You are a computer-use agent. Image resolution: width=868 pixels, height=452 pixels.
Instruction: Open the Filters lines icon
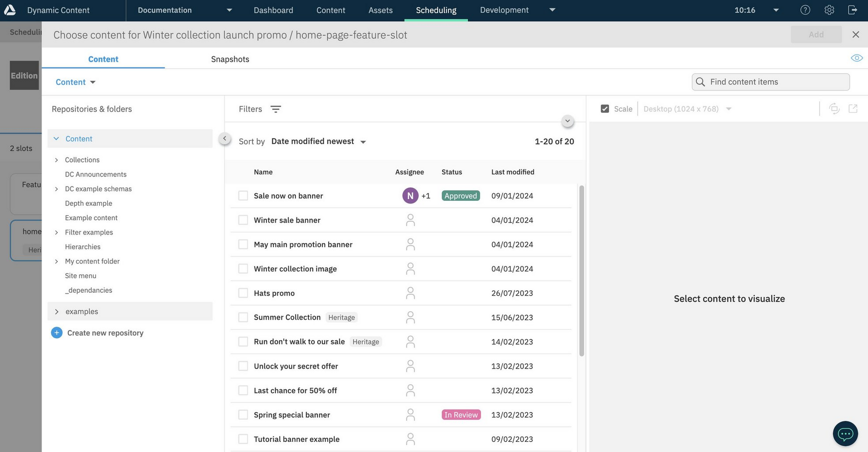[276, 109]
